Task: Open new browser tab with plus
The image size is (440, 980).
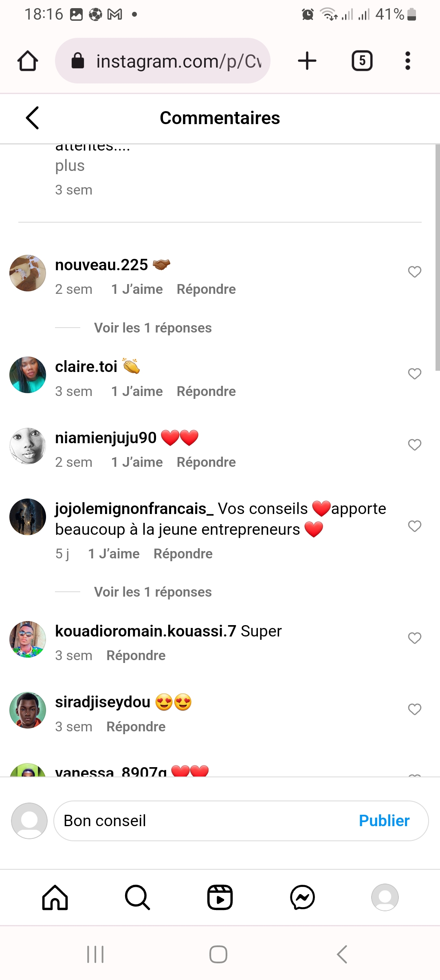Action: click(x=307, y=61)
